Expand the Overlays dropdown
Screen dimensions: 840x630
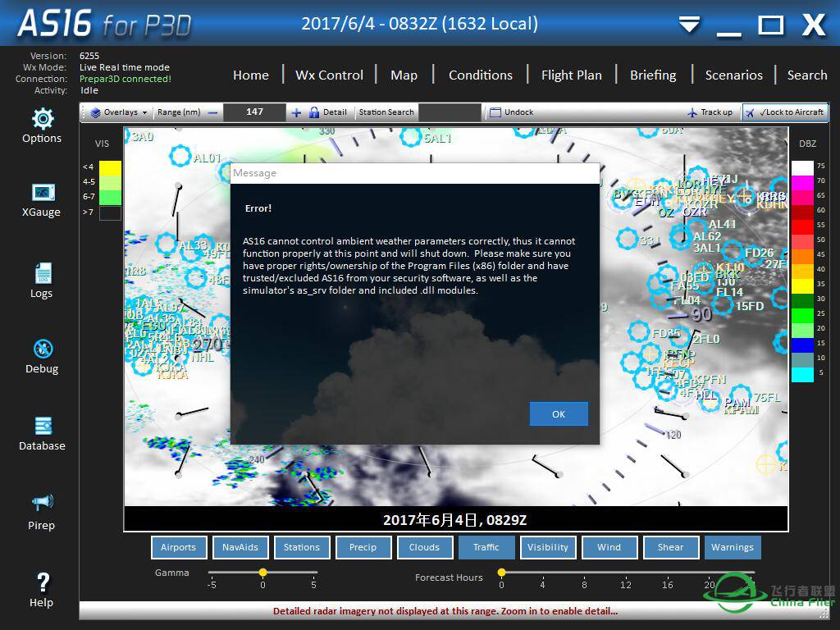(x=118, y=112)
